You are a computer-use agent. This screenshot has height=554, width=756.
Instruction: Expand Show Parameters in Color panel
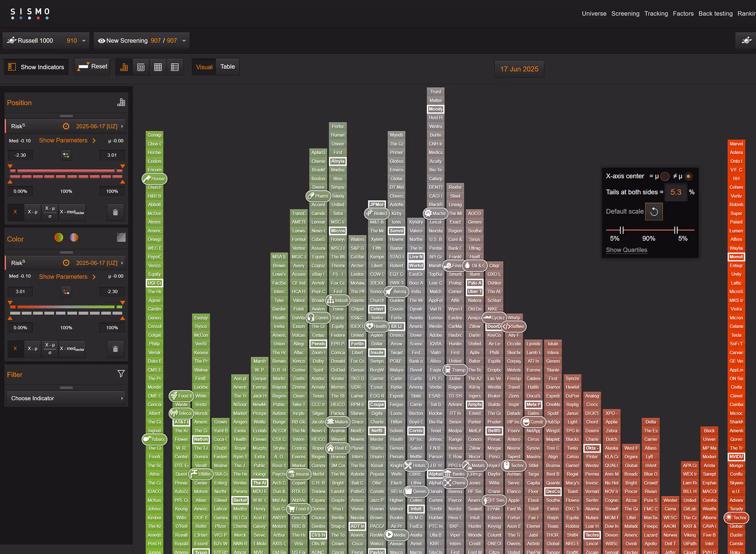(x=67, y=277)
